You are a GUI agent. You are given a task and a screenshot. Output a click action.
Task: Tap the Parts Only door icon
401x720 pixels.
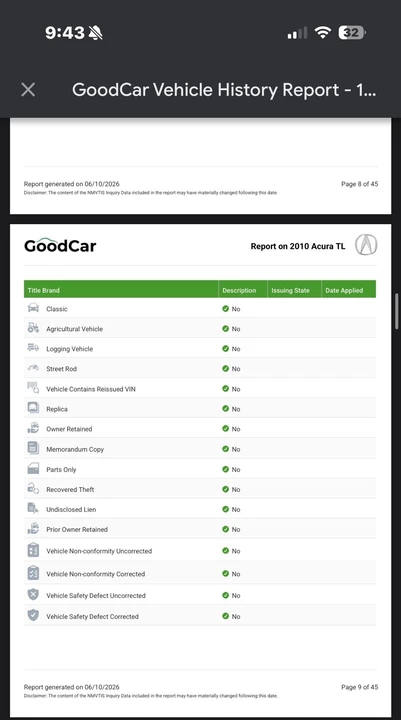tap(33, 469)
